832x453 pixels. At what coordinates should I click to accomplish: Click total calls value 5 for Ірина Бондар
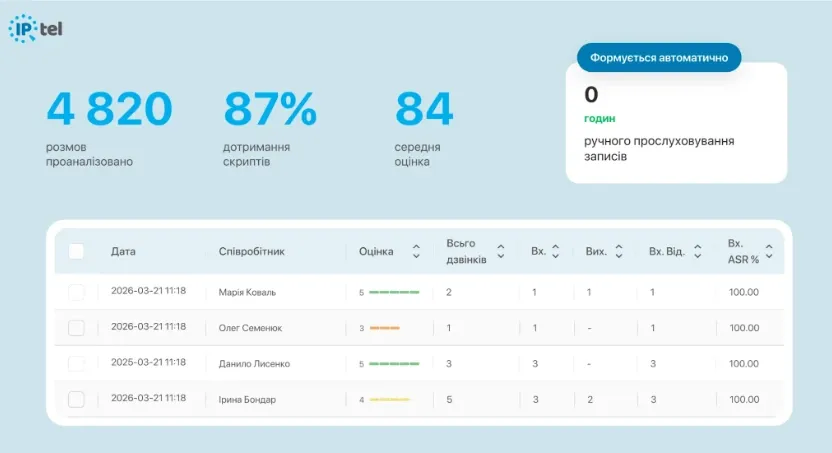coord(449,399)
